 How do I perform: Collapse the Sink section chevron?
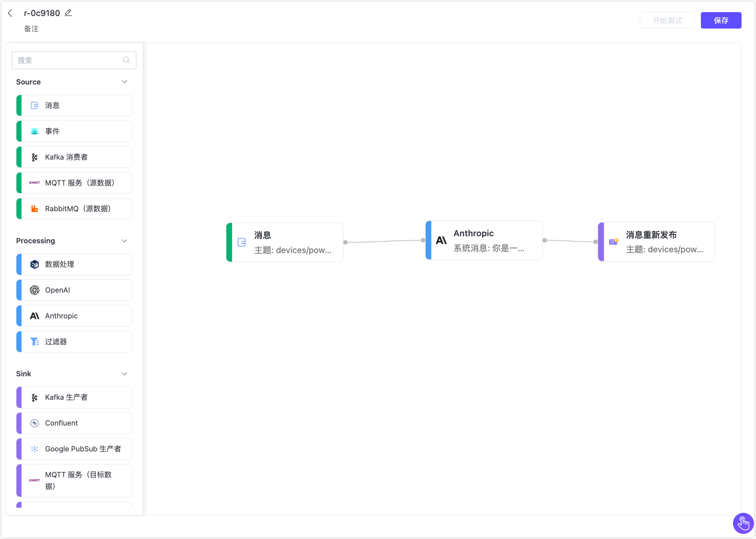[x=124, y=374]
